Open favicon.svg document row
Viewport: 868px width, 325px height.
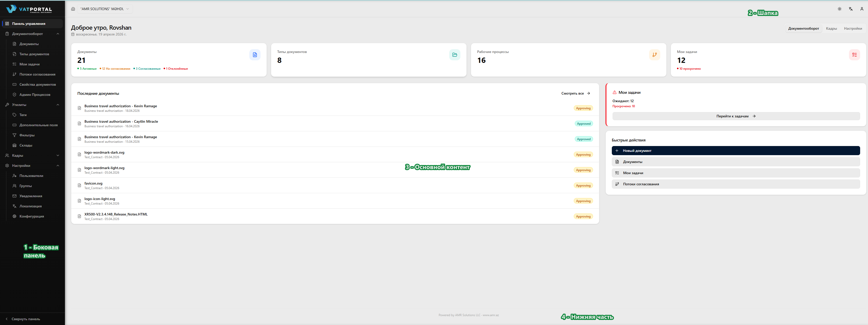click(x=93, y=184)
